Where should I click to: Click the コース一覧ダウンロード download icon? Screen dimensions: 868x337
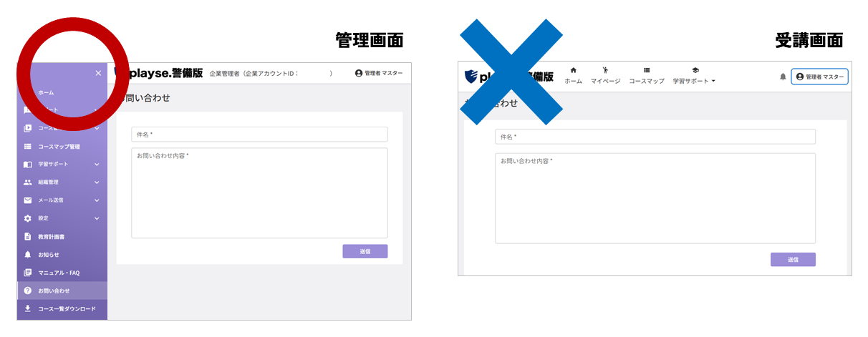pos(28,308)
